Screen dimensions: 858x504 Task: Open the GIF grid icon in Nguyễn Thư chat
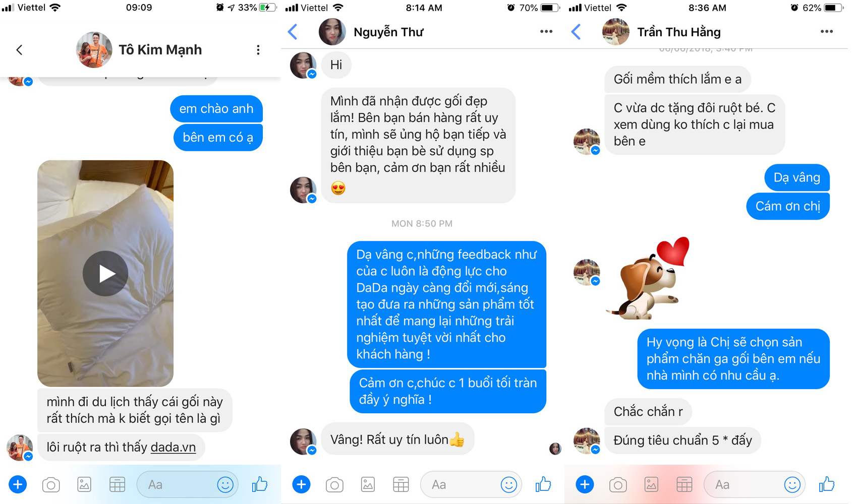401,485
